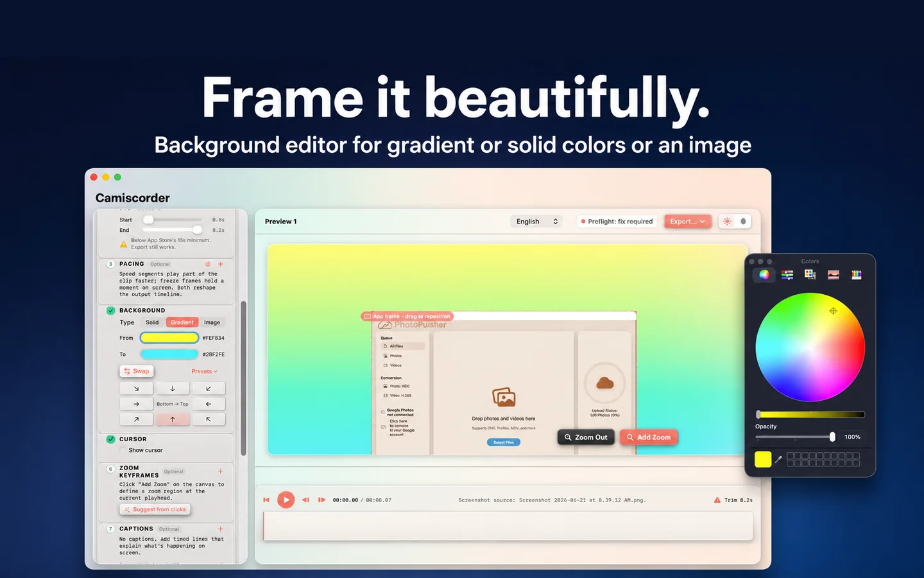This screenshot has height=578, width=924.
Task: Open the image palettes tab in Colors panel
Action: click(834, 275)
